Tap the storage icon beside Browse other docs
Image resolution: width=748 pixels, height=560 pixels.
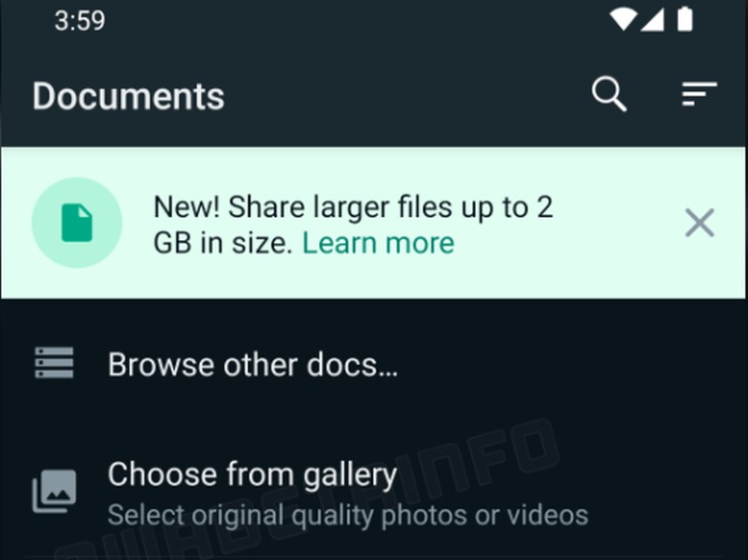[x=54, y=363]
